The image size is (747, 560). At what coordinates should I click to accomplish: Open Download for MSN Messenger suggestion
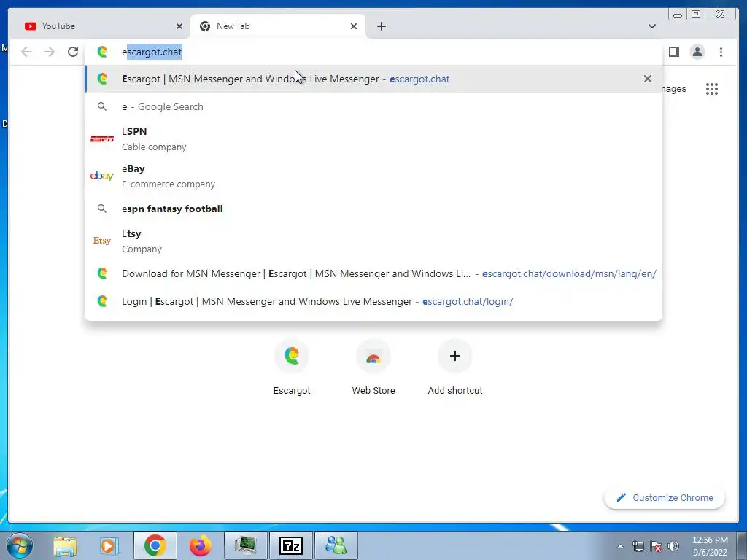[x=373, y=274]
